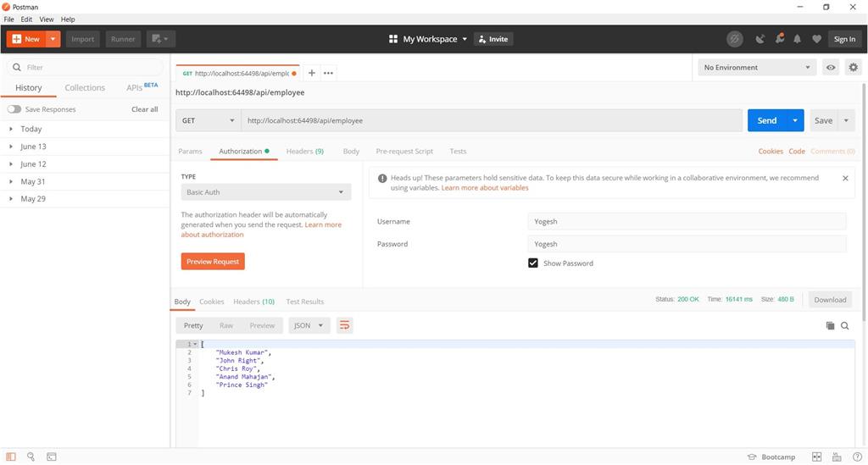The height and width of the screenshot is (465, 868).
Task: Click the Download button
Action: [830, 300]
